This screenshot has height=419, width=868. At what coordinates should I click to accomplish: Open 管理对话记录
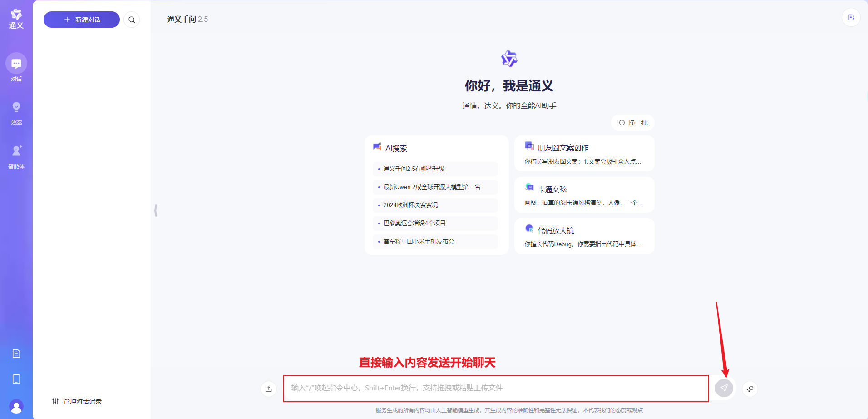point(76,401)
